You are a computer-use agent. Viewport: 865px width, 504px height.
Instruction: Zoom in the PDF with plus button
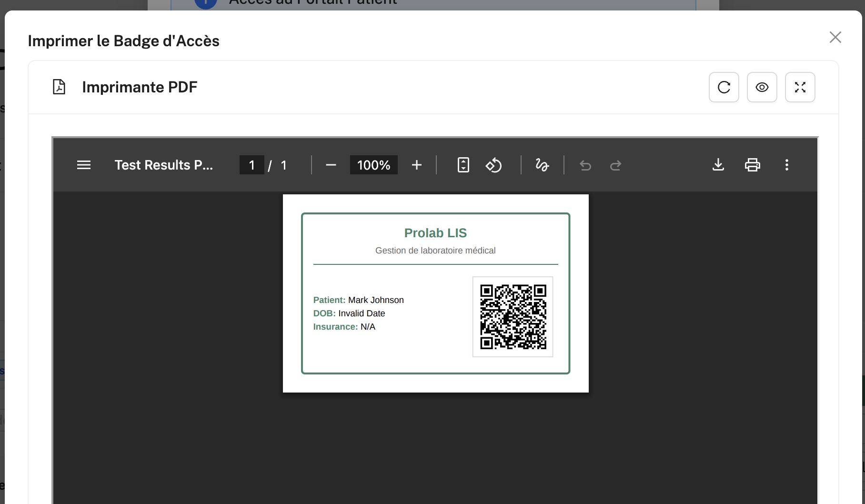tap(417, 165)
